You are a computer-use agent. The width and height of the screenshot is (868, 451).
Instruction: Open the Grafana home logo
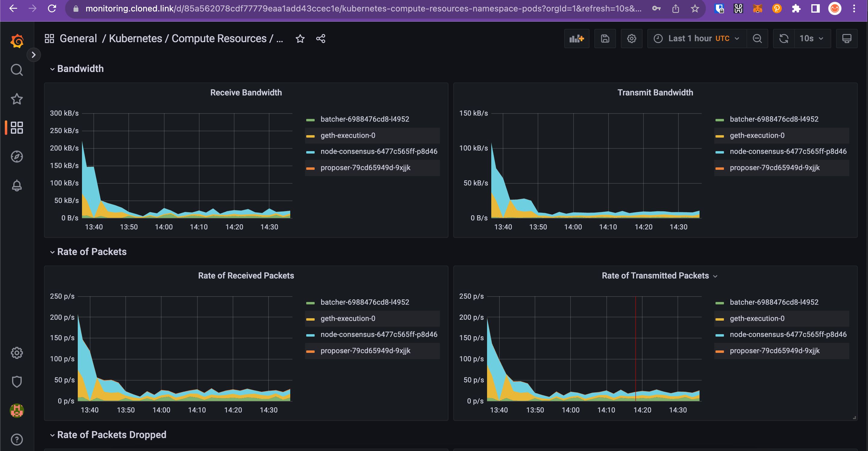click(17, 41)
